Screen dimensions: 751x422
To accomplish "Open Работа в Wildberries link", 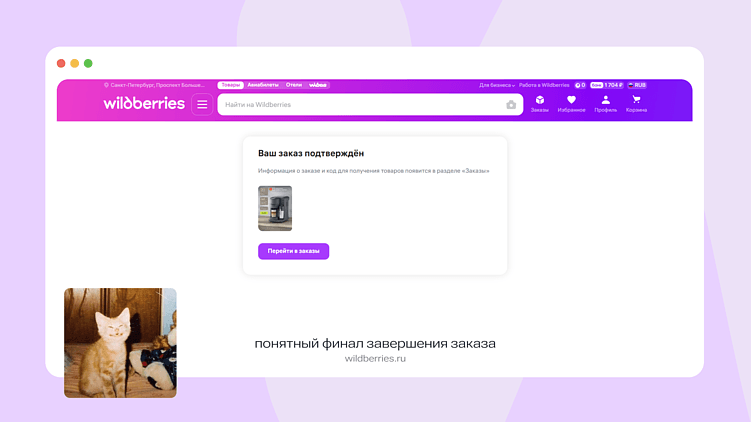I will pos(544,85).
